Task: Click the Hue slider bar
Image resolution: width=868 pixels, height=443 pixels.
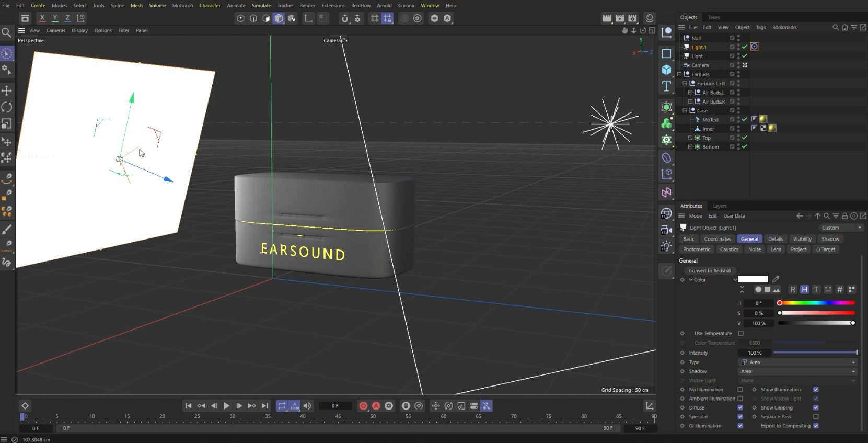Action: click(817, 303)
